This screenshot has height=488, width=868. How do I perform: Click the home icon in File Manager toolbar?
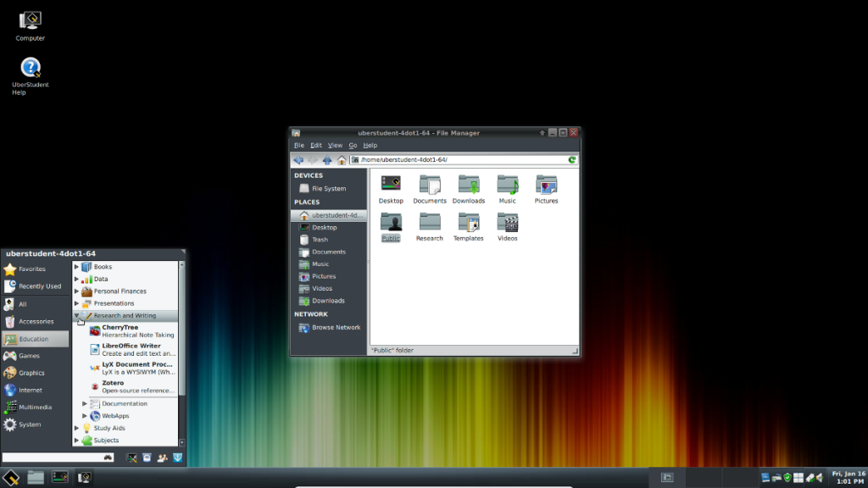[x=342, y=160]
